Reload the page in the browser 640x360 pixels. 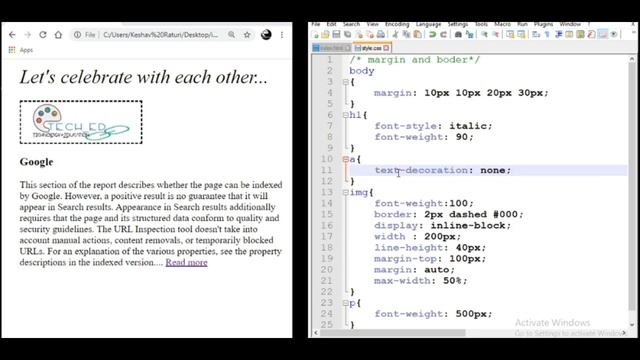pos(43,35)
